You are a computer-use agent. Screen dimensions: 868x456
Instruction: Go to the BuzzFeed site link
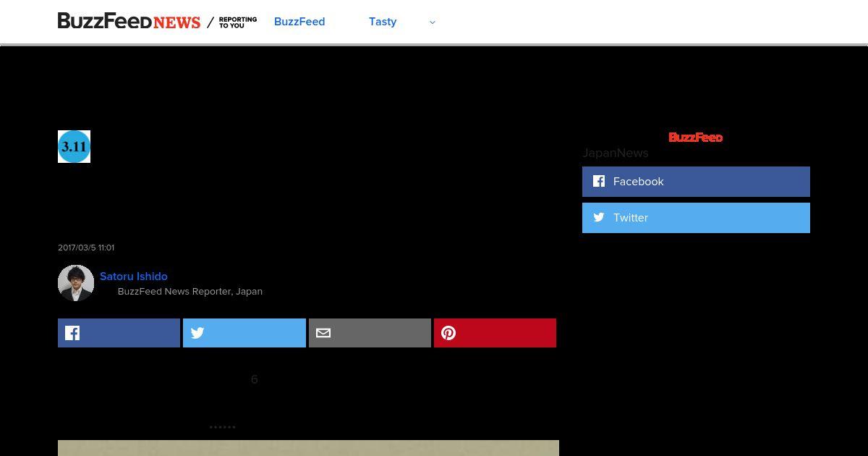pyautogui.click(x=299, y=22)
